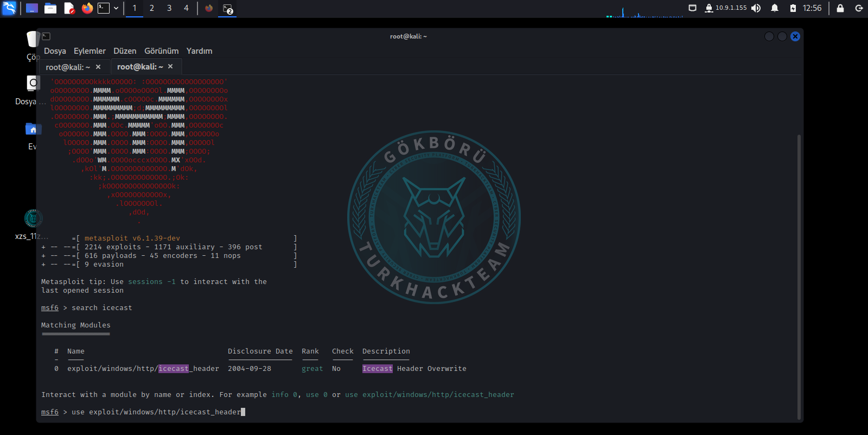This screenshot has width=868, height=435.
Task: Click the 'metasploit v6.1.39-dev' version text
Action: (x=132, y=238)
